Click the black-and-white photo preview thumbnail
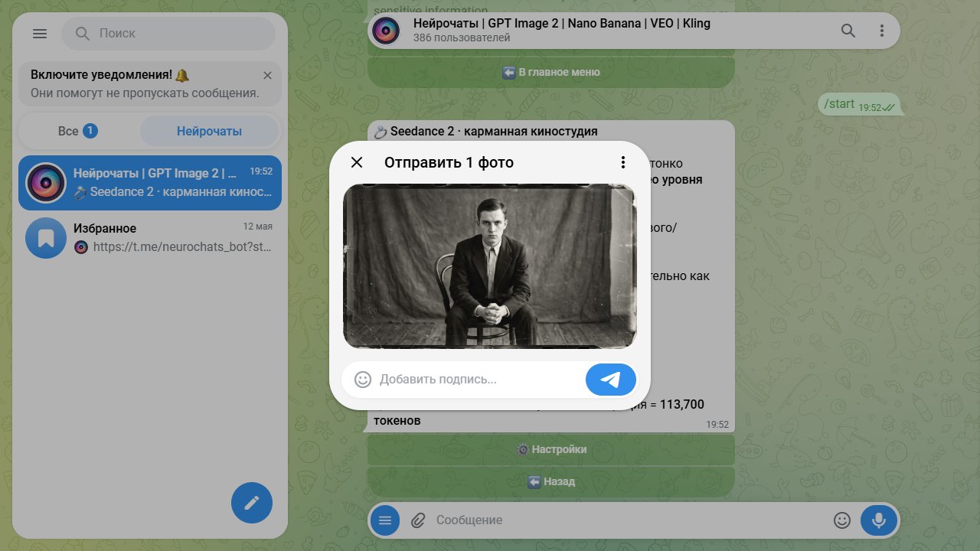The image size is (980, 551). [490, 266]
